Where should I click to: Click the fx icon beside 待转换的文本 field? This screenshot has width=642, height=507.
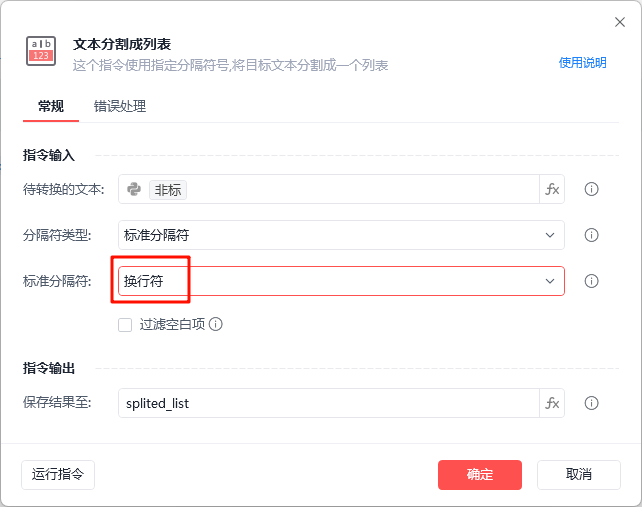point(552,189)
